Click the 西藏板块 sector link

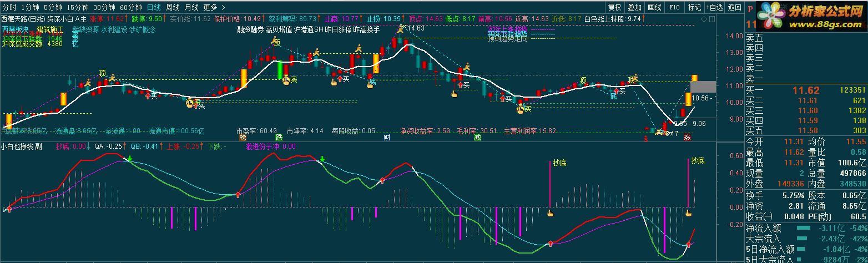tap(16, 29)
